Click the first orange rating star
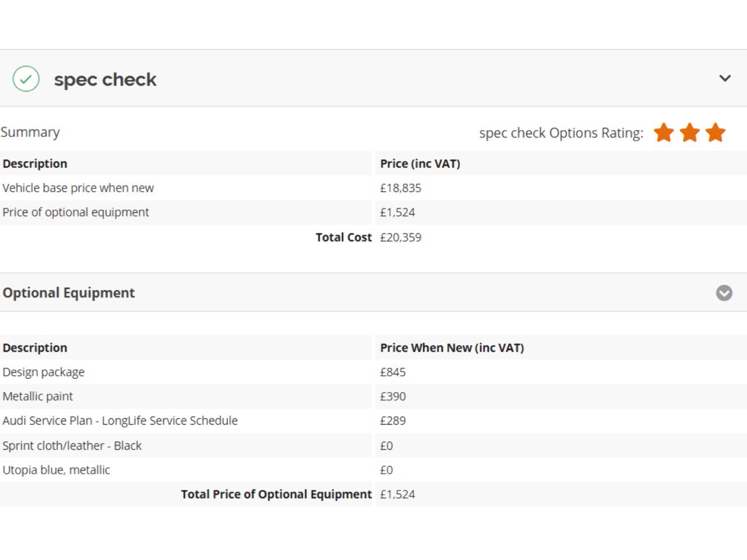This screenshot has height=560, width=747. [x=664, y=133]
